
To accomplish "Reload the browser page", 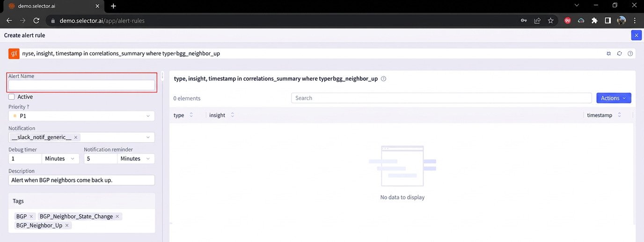I will tap(36, 21).
